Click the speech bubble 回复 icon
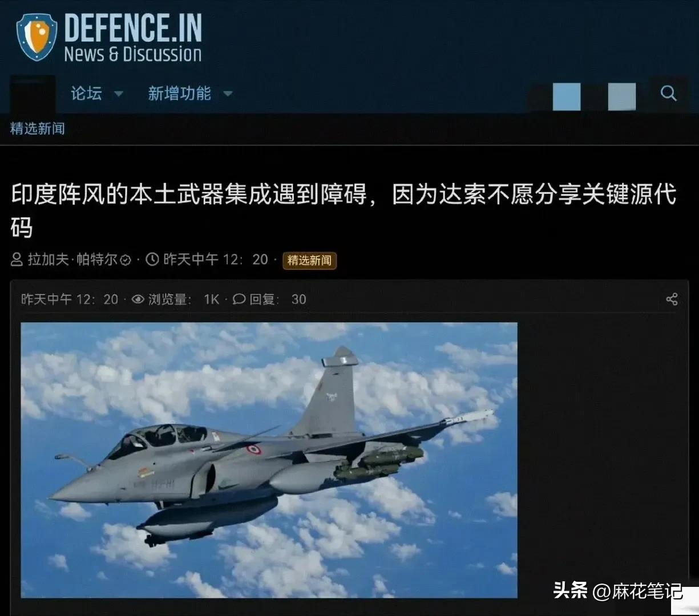This screenshot has height=616, width=699. click(x=239, y=299)
